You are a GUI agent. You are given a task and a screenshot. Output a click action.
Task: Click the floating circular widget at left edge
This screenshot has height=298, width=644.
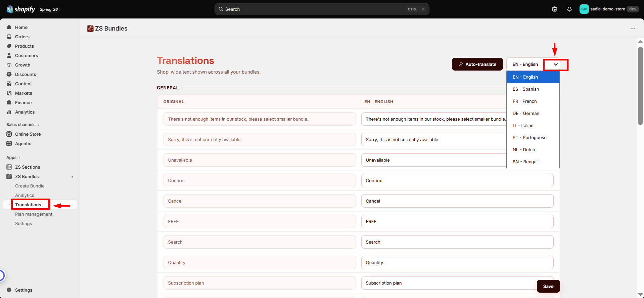coord(1,275)
